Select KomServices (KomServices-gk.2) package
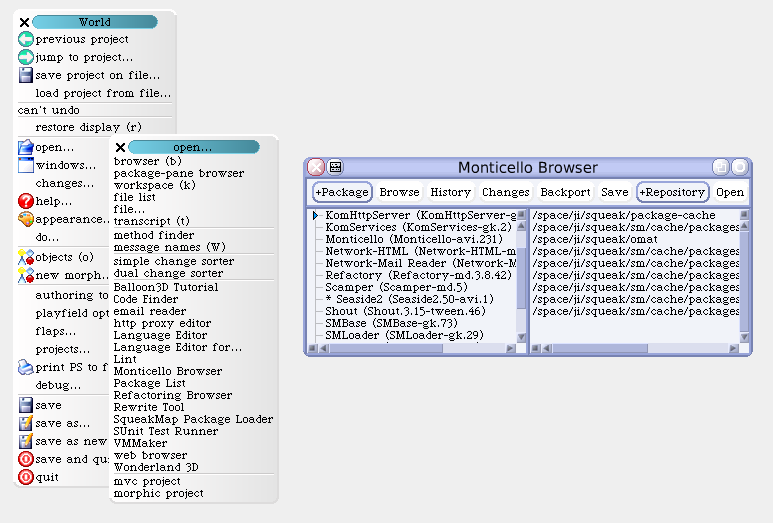This screenshot has height=523, width=773. [x=418, y=227]
